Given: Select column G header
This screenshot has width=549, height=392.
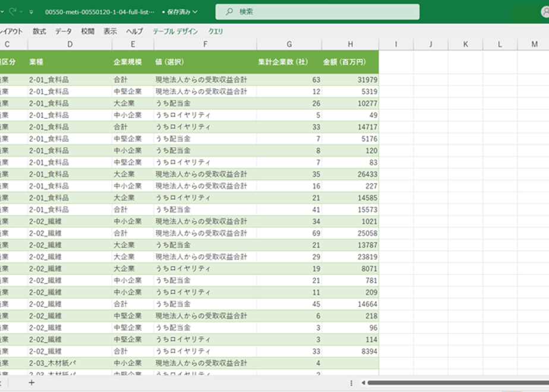Looking at the screenshot, I should pyautogui.click(x=289, y=45).
